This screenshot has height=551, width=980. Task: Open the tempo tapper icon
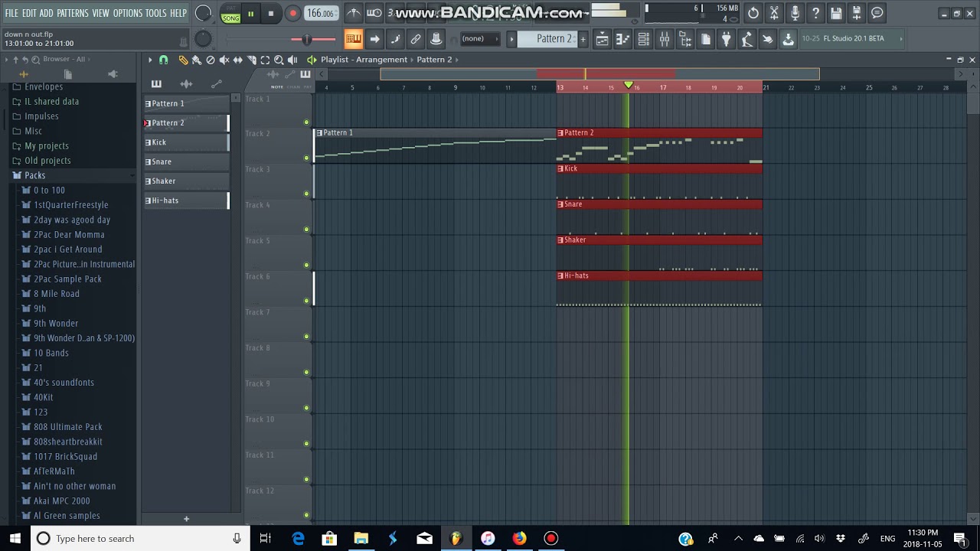(x=747, y=39)
